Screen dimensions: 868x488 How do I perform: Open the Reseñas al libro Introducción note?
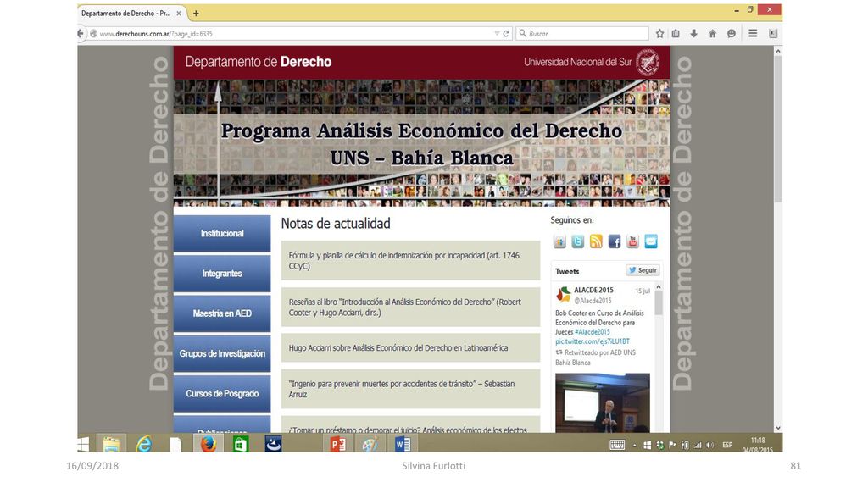(x=410, y=307)
